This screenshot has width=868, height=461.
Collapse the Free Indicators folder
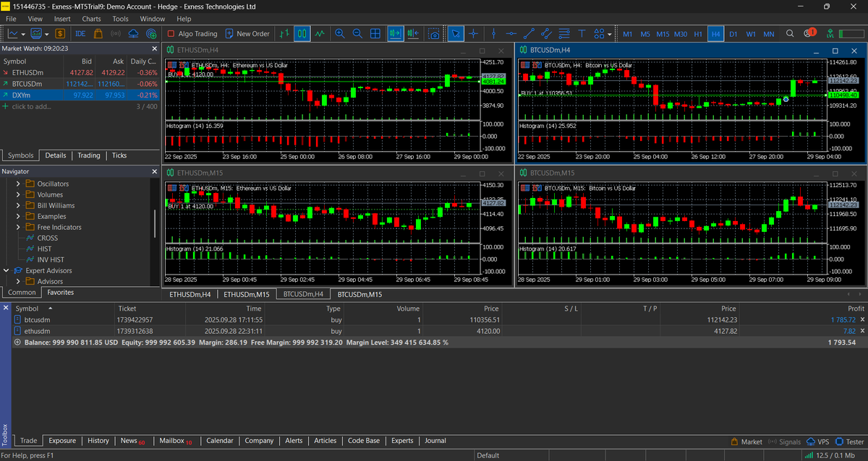[18, 227]
